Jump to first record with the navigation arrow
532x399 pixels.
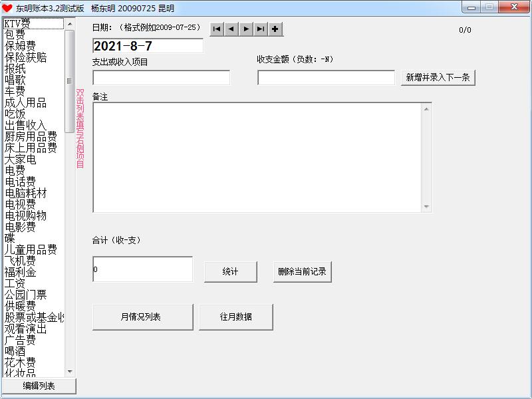pyautogui.click(x=216, y=29)
